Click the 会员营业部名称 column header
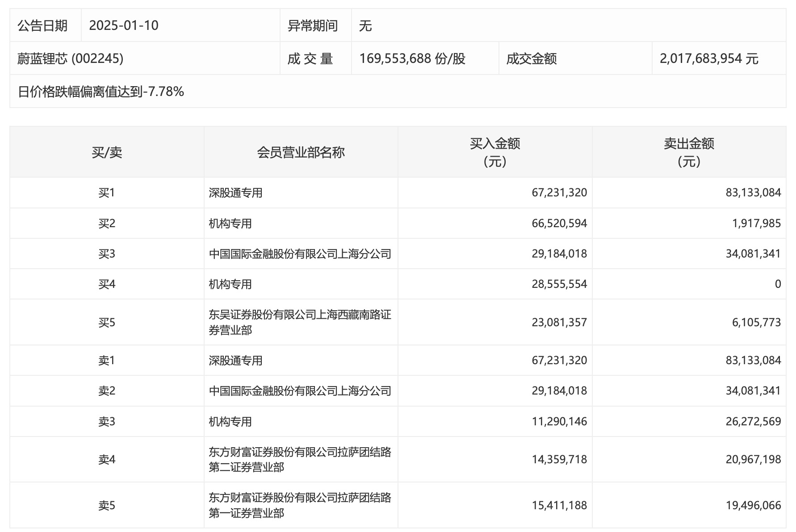796x532 pixels. click(301, 152)
